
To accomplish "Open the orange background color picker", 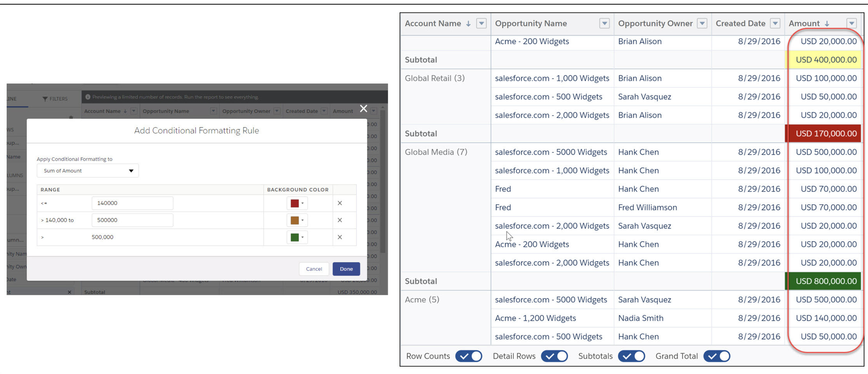I will point(297,220).
